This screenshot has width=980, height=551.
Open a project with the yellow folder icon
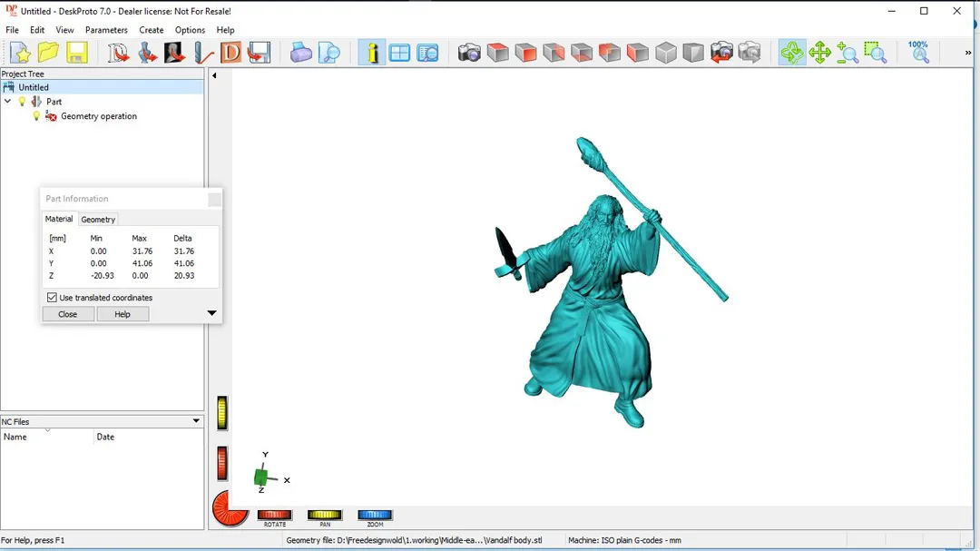(48, 53)
